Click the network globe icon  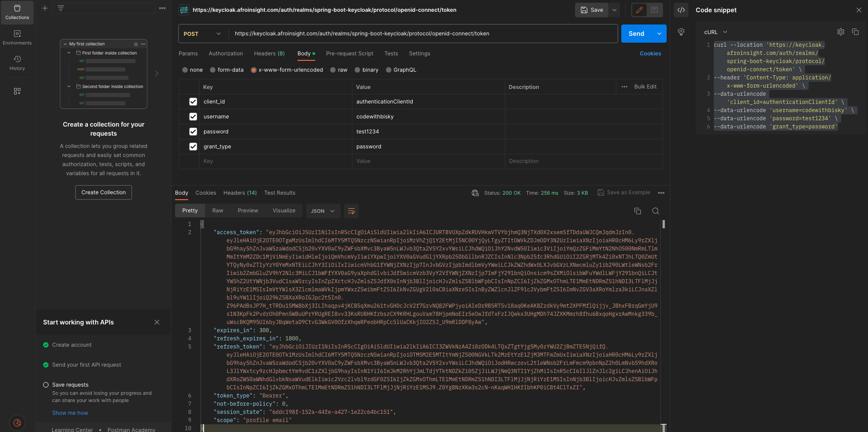(x=475, y=193)
